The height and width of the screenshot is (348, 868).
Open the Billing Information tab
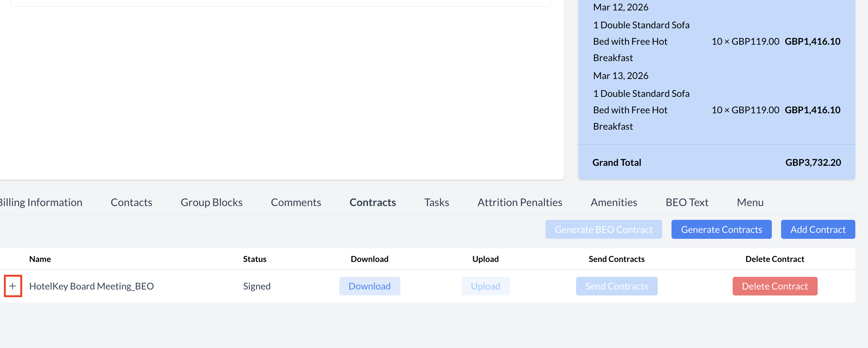[41, 202]
